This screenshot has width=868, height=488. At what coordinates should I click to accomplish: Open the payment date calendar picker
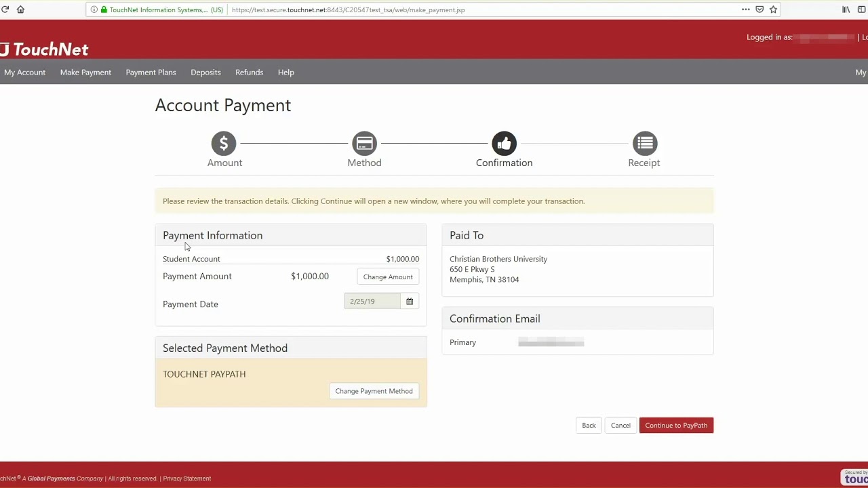(410, 301)
